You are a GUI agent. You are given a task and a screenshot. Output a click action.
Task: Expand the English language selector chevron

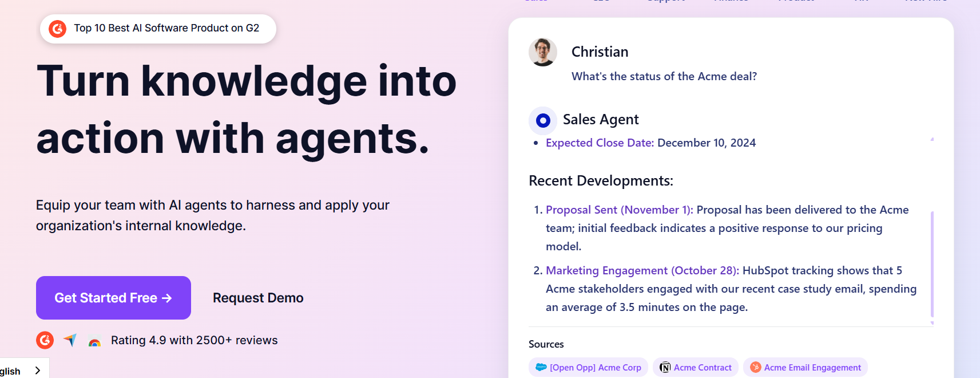coord(38,371)
